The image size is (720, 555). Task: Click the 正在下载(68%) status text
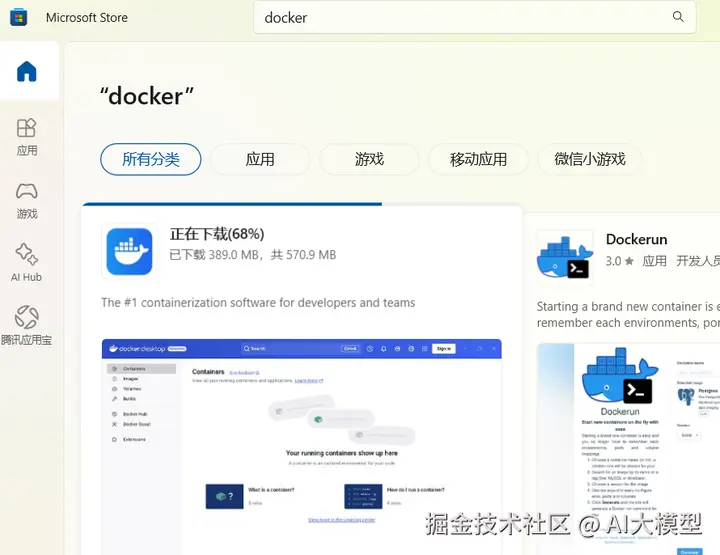pyautogui.click(x=217, y=234)
